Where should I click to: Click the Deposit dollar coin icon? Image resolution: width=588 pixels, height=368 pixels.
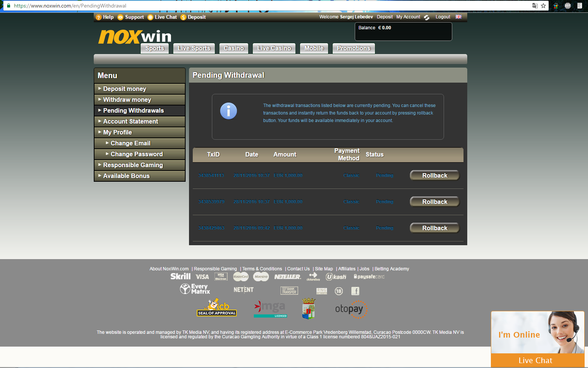point(183,17)
